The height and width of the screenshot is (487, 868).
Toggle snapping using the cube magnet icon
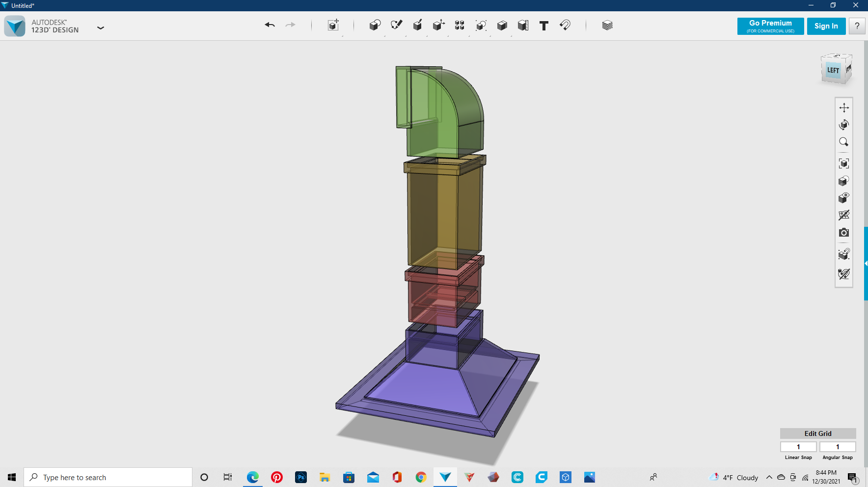844,254
